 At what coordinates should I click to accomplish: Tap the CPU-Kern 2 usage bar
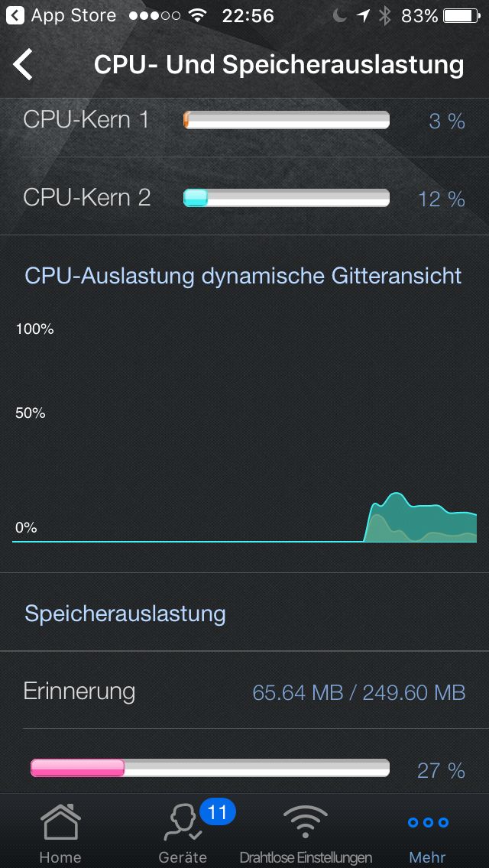pyautogui.click(x=287, y=197)
